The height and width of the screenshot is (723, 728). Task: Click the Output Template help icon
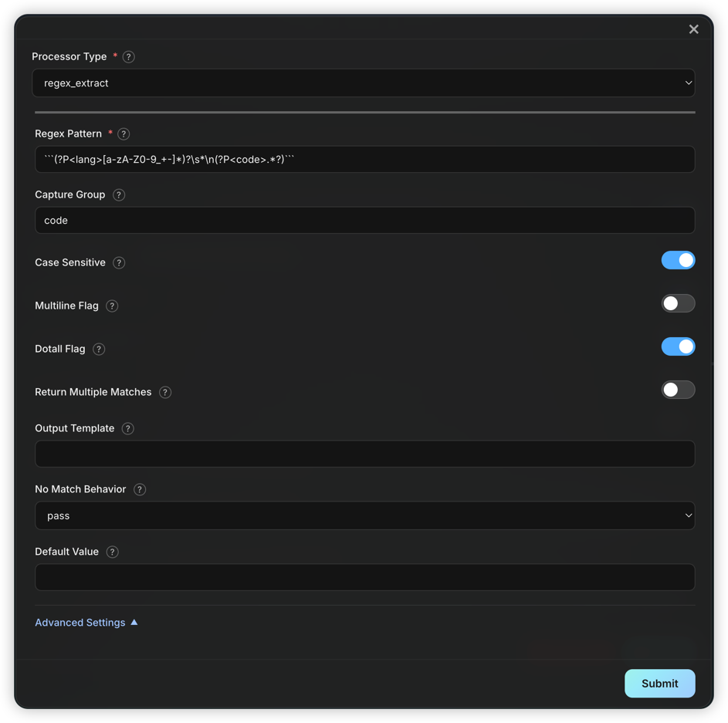(x=127, y=428)
